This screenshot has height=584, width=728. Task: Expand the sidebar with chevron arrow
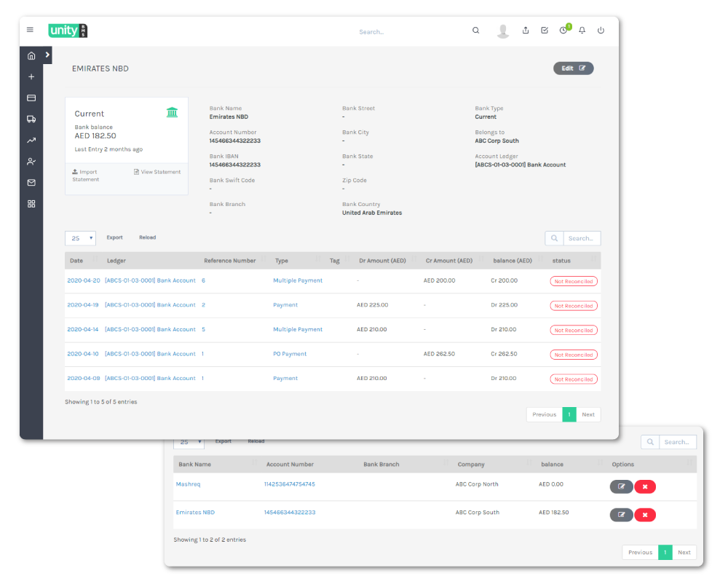[47, 55]
